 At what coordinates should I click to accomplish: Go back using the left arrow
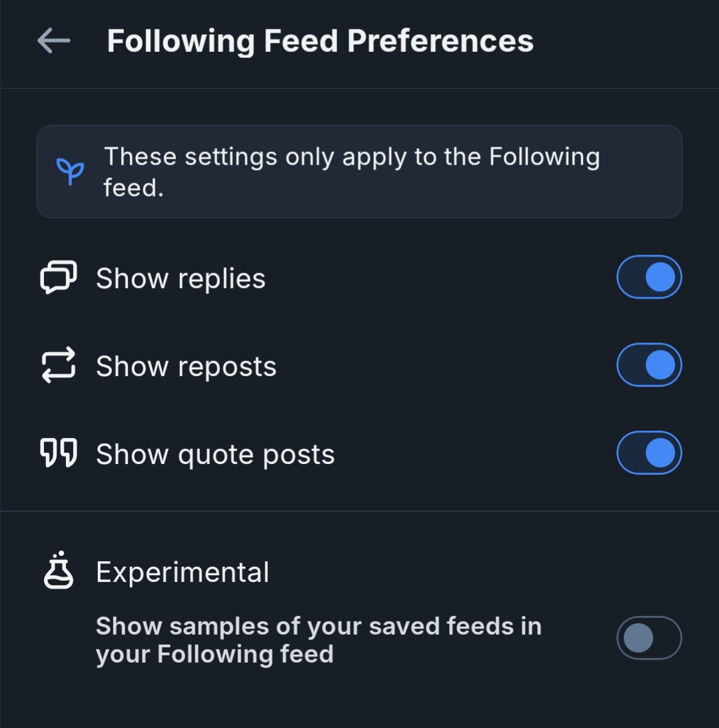[53, 41]
